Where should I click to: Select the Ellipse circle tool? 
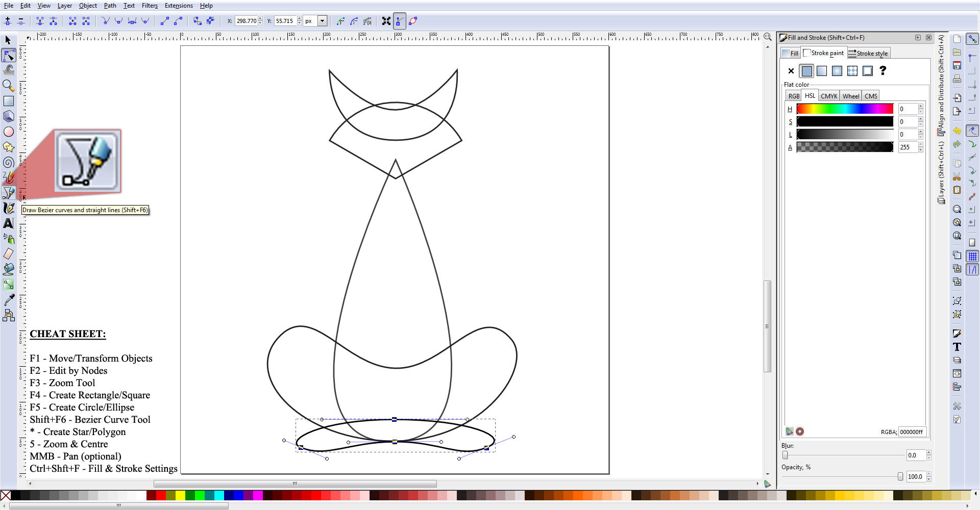(x=9, y=132)
